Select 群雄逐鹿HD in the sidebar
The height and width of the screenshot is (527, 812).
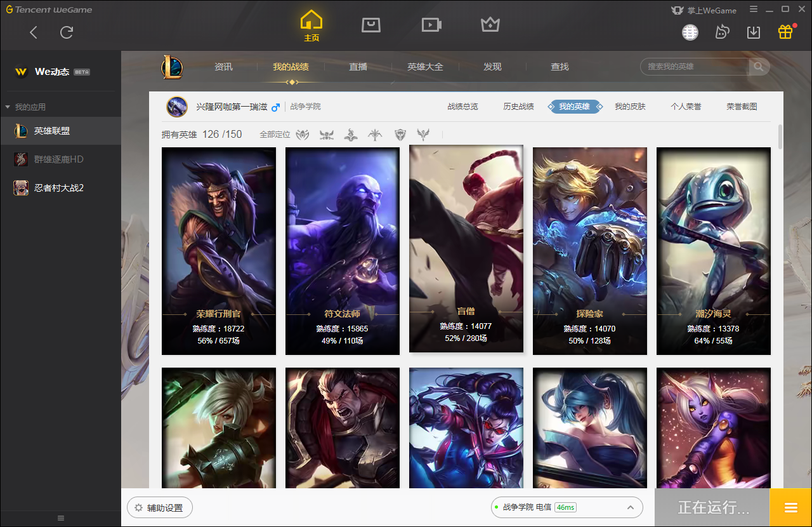(60, 159)
